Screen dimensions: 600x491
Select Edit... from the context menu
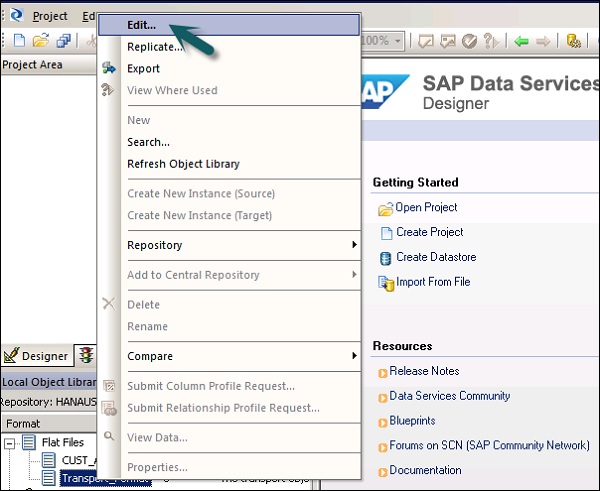click(x=141, y=25)
